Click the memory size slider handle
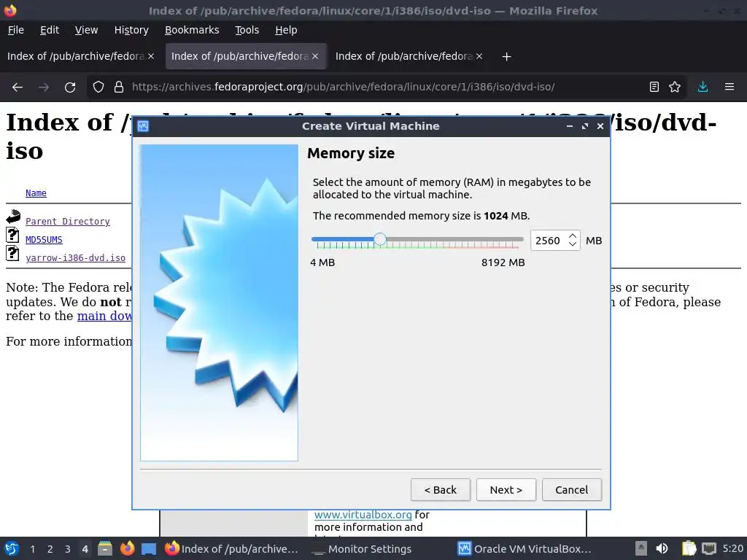 tap(379, 239)
